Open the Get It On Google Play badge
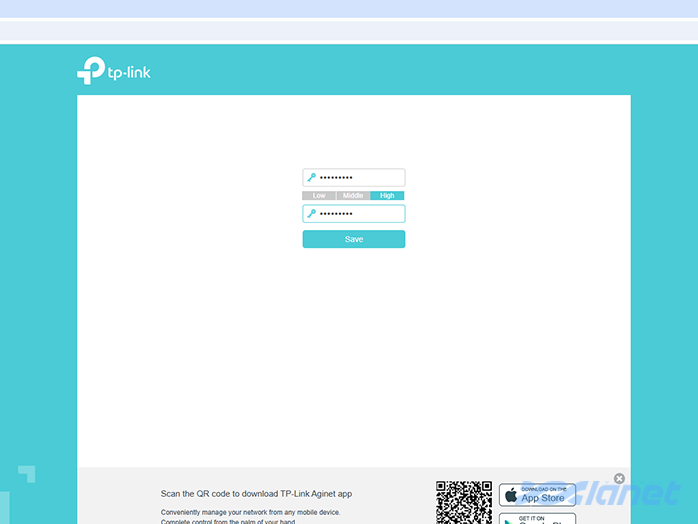Screen dimensions: 698x524 (x=537, y=519)
